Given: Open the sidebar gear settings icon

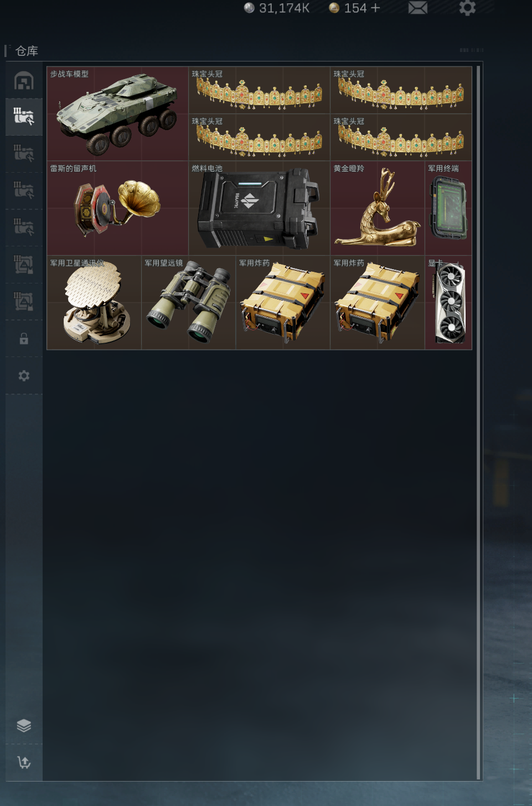Looking at the screenshot, I should (x=24, y=376).
